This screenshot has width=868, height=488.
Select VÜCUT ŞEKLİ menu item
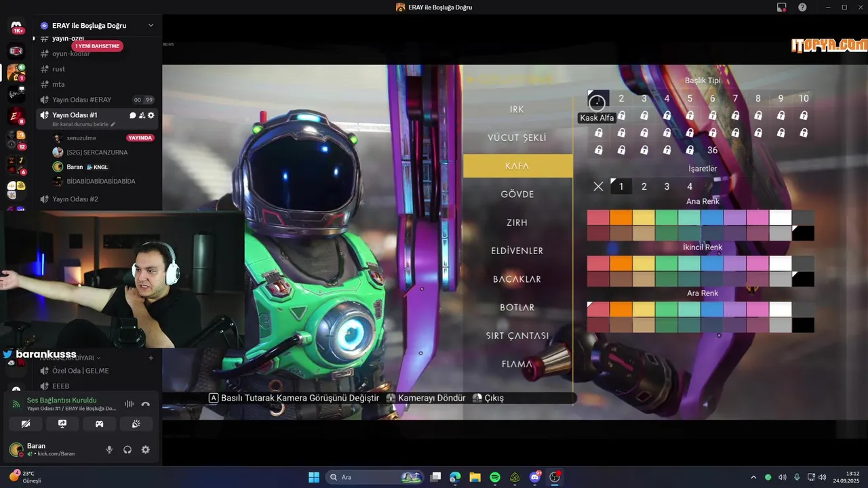click(x=517, y=138)
